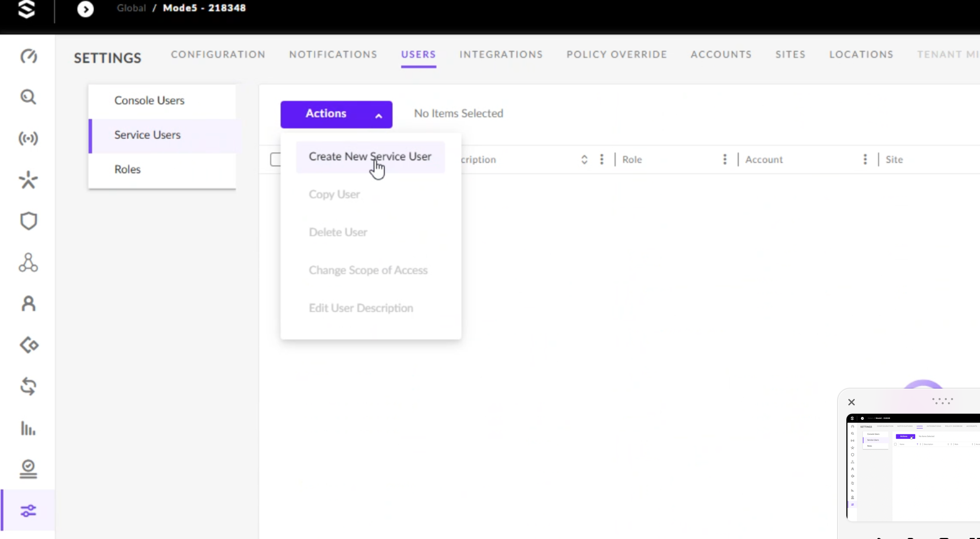This screenshot has width=980, height=539.
Task: Click the person user icon in sidebar
Action: 28,304
